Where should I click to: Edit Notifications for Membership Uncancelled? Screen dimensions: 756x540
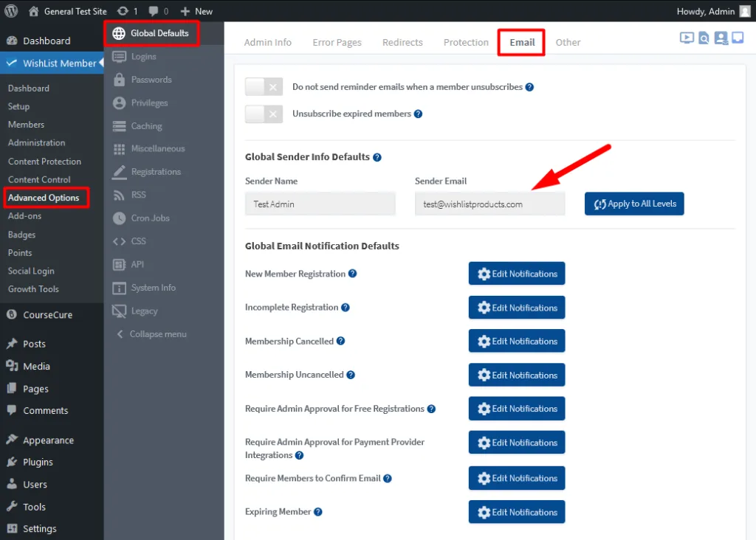pyautogui.click(x=516, y=375)
